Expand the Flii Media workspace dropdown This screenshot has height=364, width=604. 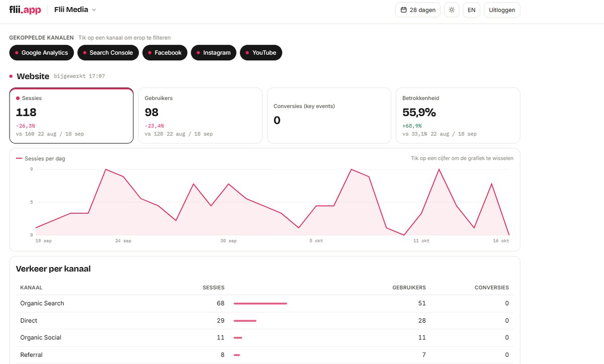[x=75, y=10]
